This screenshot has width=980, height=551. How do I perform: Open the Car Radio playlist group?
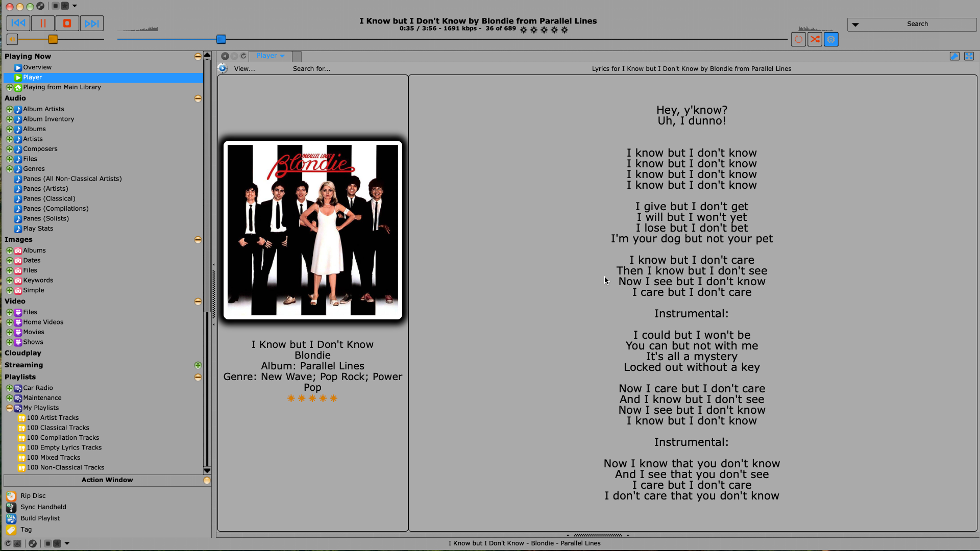coord(38,388)
